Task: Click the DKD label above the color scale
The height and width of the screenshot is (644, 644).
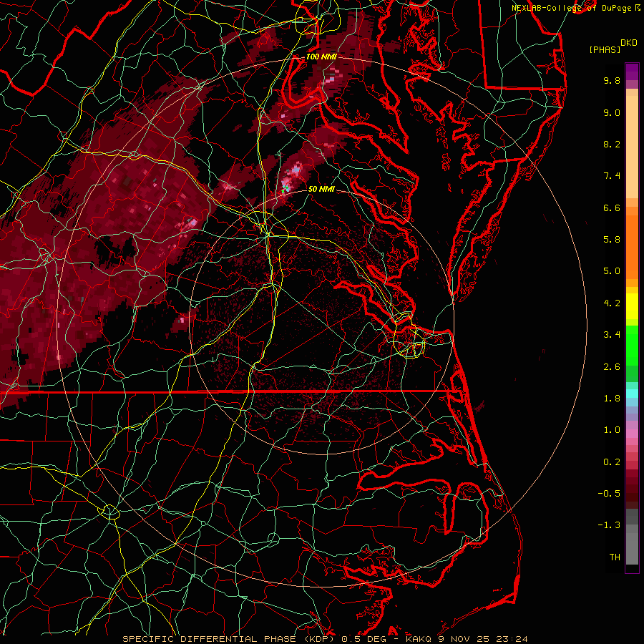Action: (629, 43)
